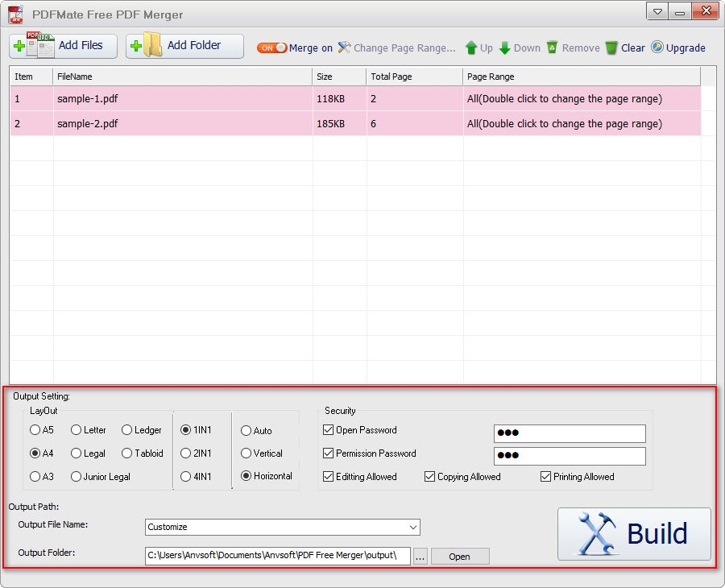Click the Build button

(x=634, y=534)
